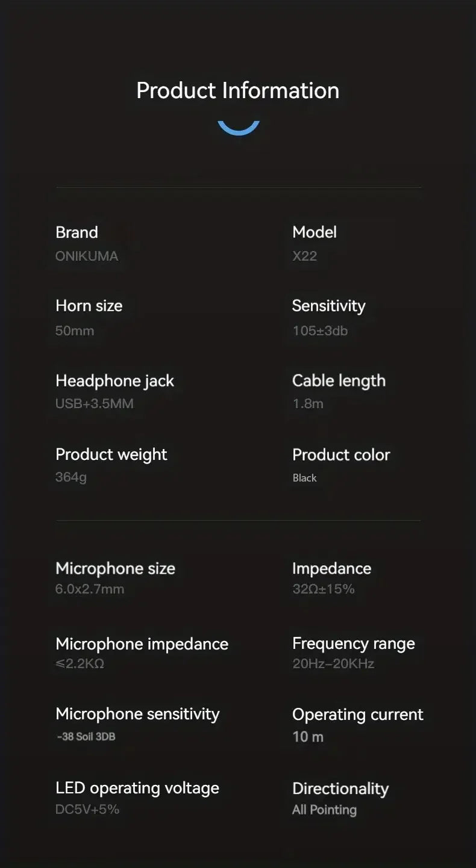The image size is (476, 868).
Task: Click the Product Information heading
Action: [238, 90]
